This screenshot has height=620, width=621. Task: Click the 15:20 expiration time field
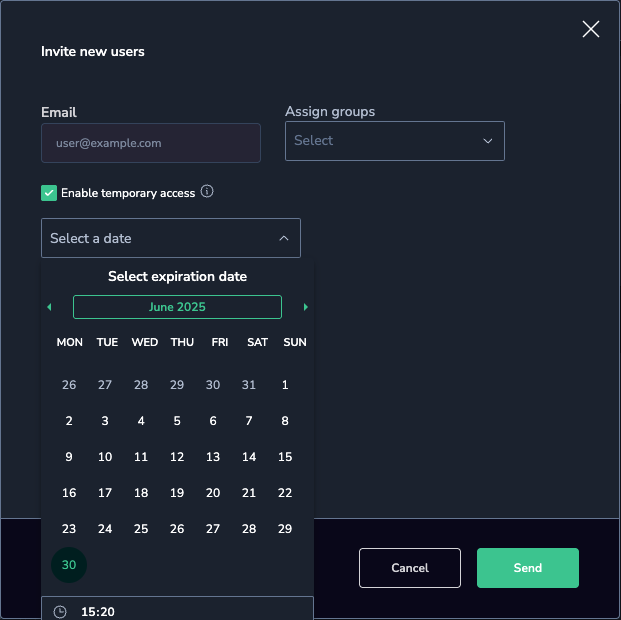[x=177, y=610]
